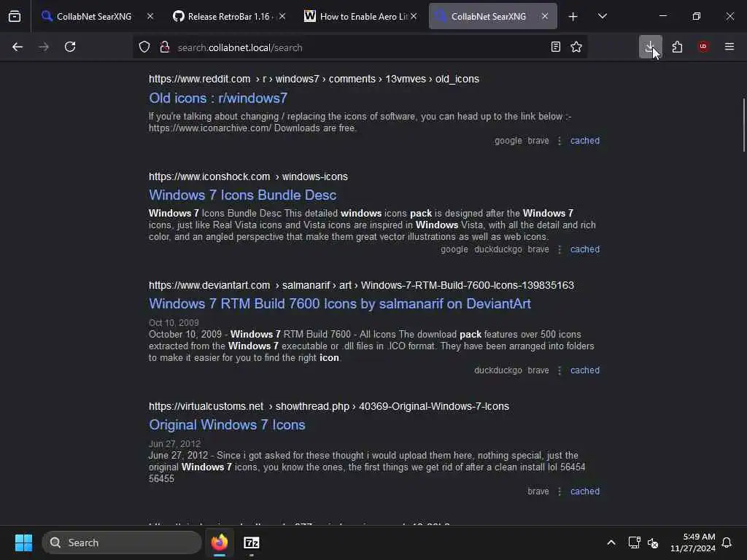The width and height of the screenshot is (747, 560).
Task: Click 'brave' label on virtualcustoms result
Action: click(538, 491)
